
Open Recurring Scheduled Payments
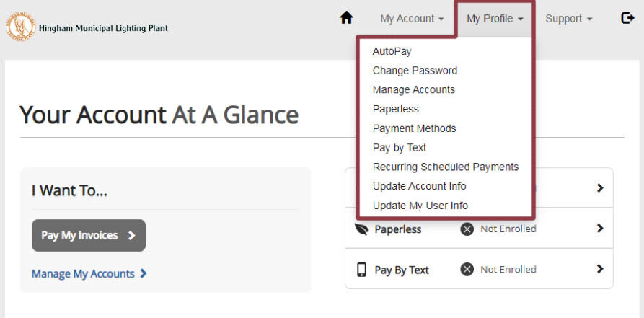click(x=446, y=167)
